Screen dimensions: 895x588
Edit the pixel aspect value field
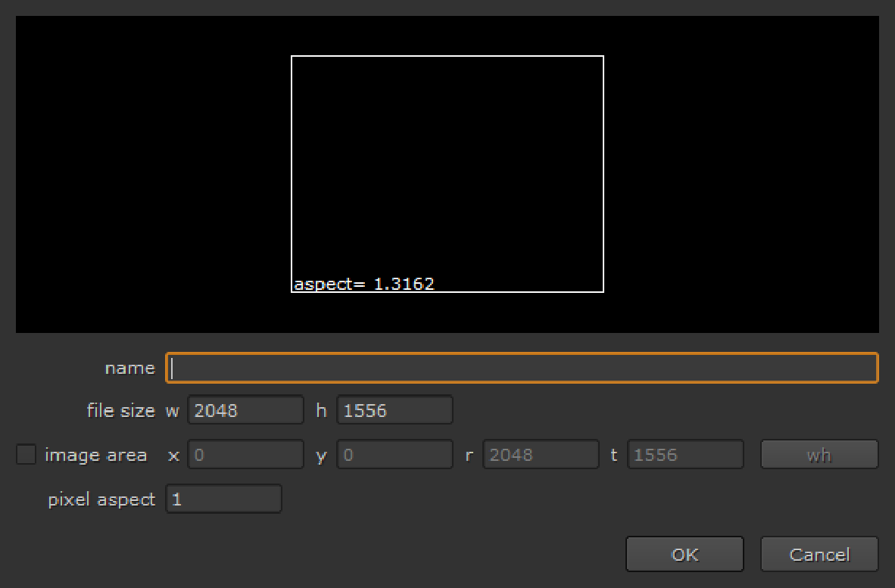click(x=223, y=499)
